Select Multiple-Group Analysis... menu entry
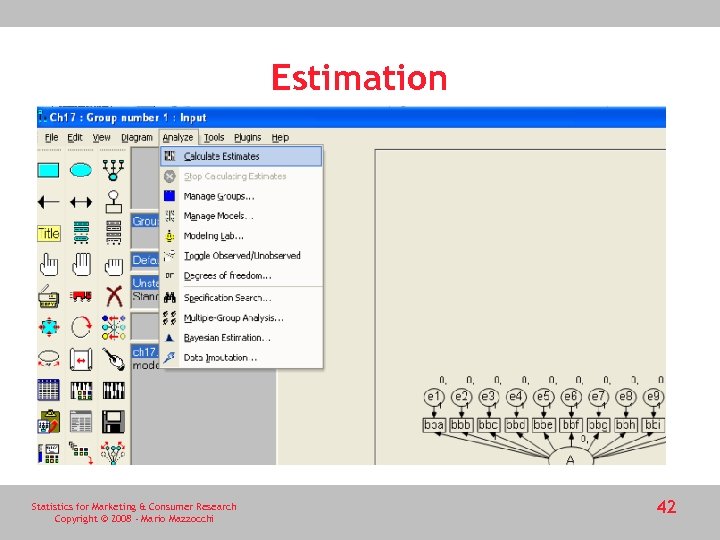The image size is (720, 540). tap(241, 317)
